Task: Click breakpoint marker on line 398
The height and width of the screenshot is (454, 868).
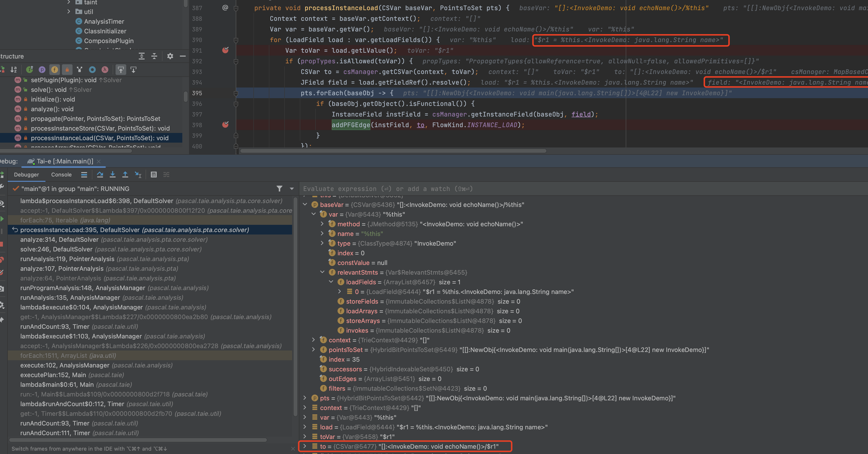Action: tap(225, 124)
